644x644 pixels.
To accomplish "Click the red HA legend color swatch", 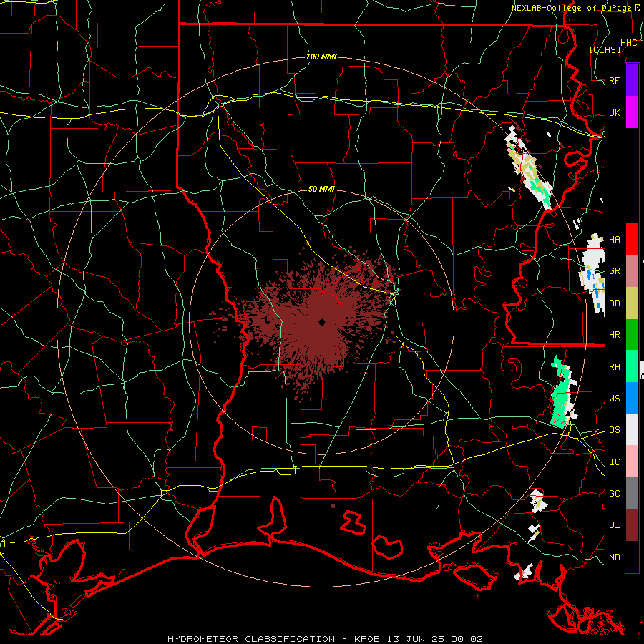I will pyautogui.click(x=632, y=239).
